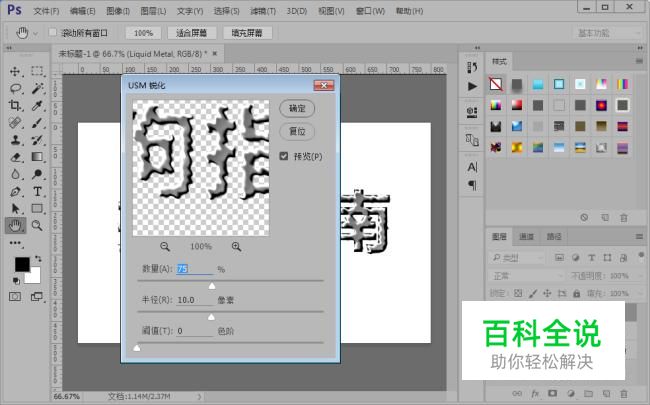Select the Zoom tool in toolbox

coord(37,226)
